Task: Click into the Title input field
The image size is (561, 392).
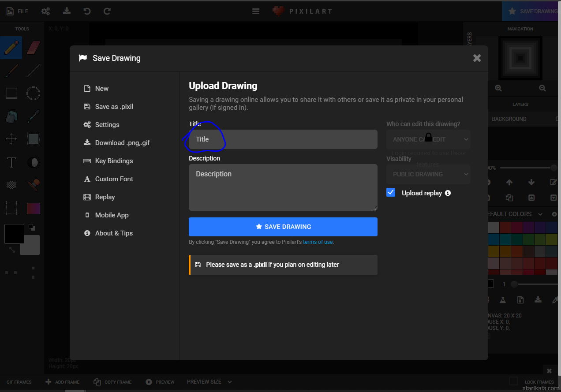Action: 283,139
